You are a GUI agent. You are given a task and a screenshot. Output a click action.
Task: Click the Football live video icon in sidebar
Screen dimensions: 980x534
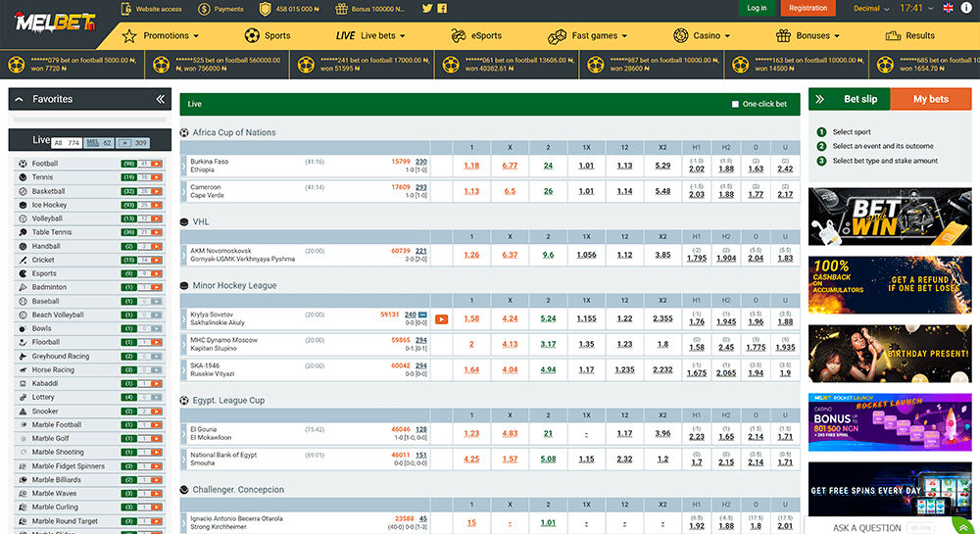pyautogui.click(x=157, y=164)
